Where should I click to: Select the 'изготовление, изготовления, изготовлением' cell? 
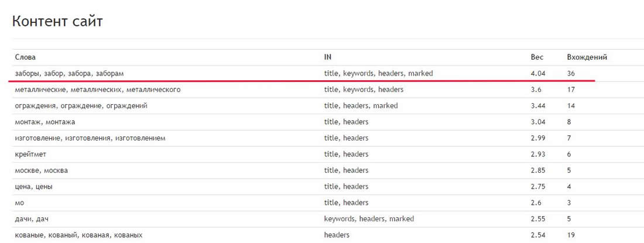[90, 138]
